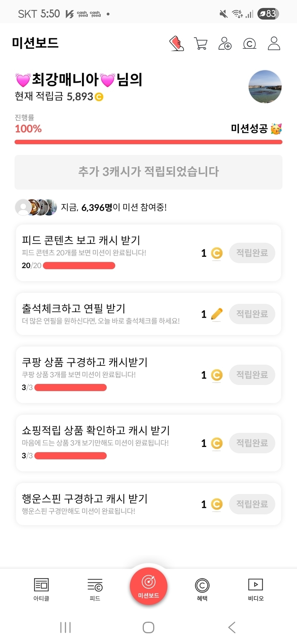Tap the circular profile photo thumbnail
The height and width of the screenshot is (644, 297).
click(x=265, y=87)
